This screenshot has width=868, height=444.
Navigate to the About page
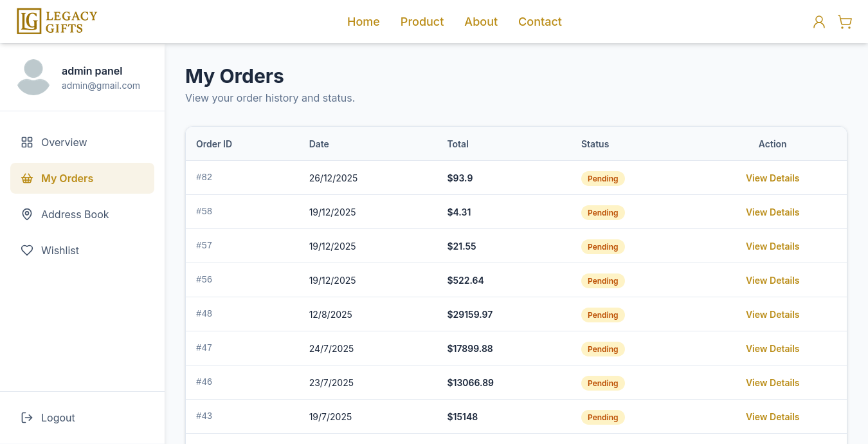pyautogui.click(x=481, y=22)
